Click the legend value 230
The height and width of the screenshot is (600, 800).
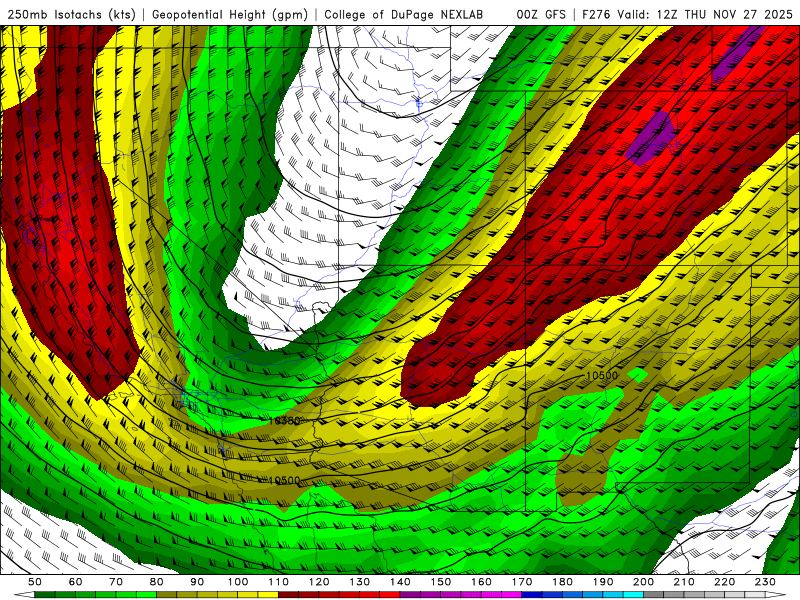[x=765, y=582]
